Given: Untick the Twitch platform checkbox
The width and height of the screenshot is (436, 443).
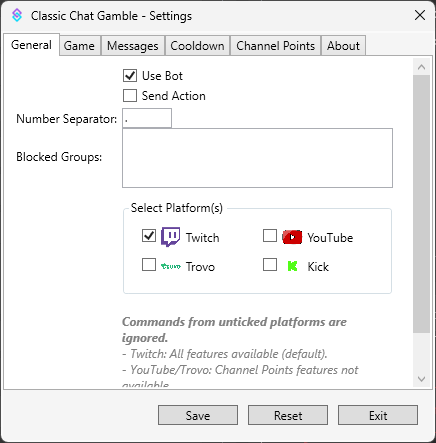Looking at the screenshot, I should pyautogui.click(x=149, y=236).
